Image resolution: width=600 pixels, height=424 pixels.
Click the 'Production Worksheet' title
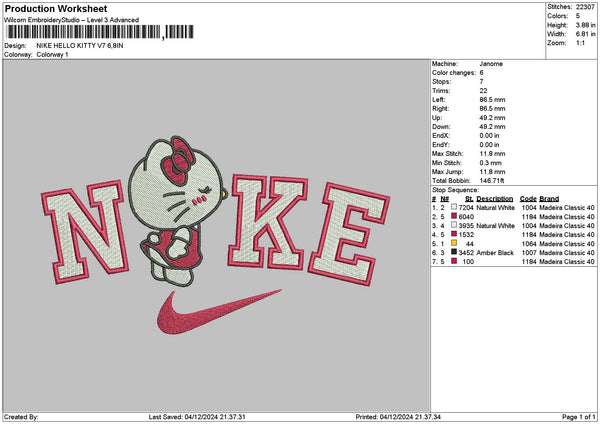click(x=56, y=8)
